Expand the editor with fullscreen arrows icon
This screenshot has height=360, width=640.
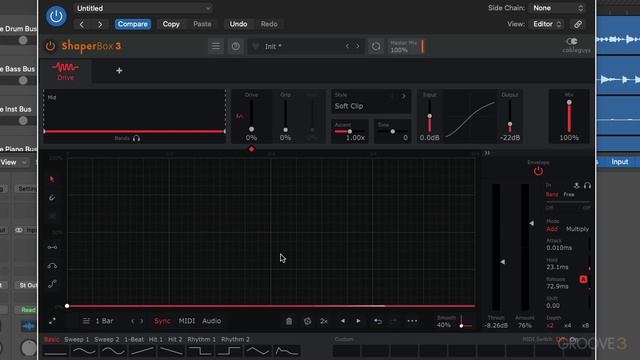coord(52,321)
